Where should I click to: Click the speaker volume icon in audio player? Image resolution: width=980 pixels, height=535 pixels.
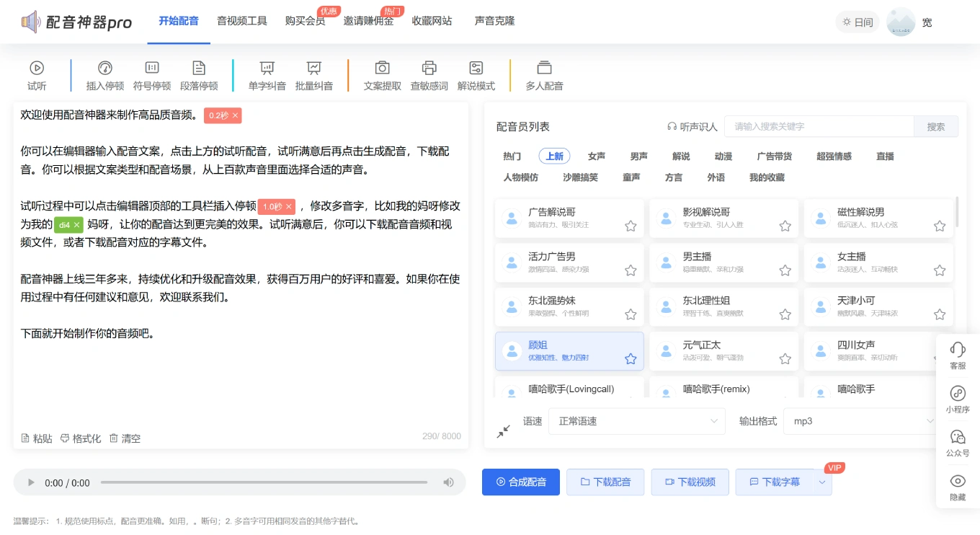tap(448, 482)
